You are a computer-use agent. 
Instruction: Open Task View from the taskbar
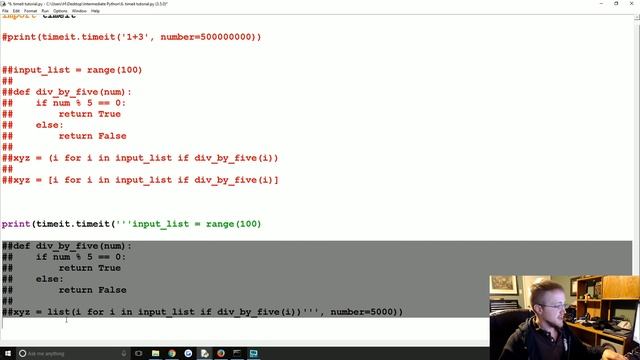(139, 353)
